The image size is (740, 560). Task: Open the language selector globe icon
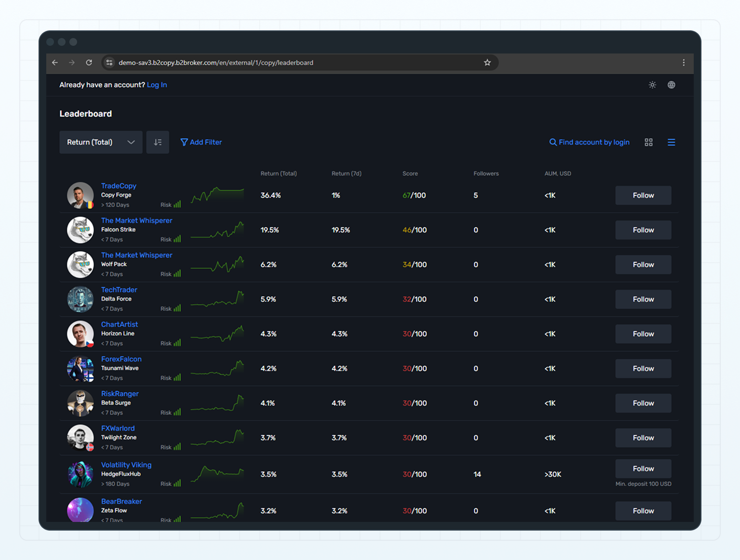(672, 85)
